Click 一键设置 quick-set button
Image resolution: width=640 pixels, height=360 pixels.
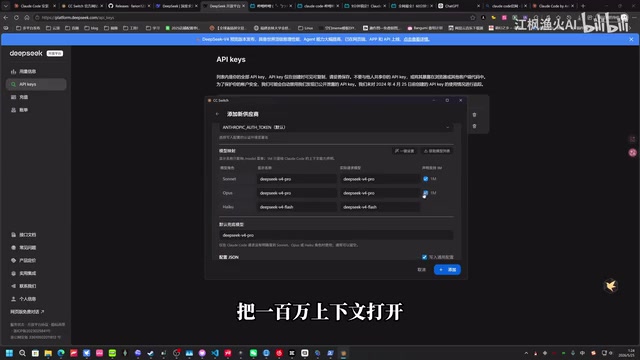pyautogui.click(x=404, y=151)
